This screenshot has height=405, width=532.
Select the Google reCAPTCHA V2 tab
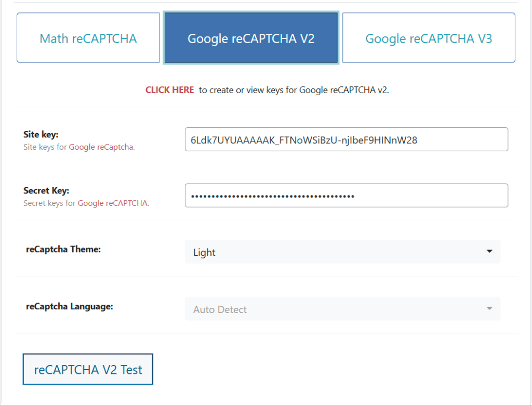(x=251, y=37)
